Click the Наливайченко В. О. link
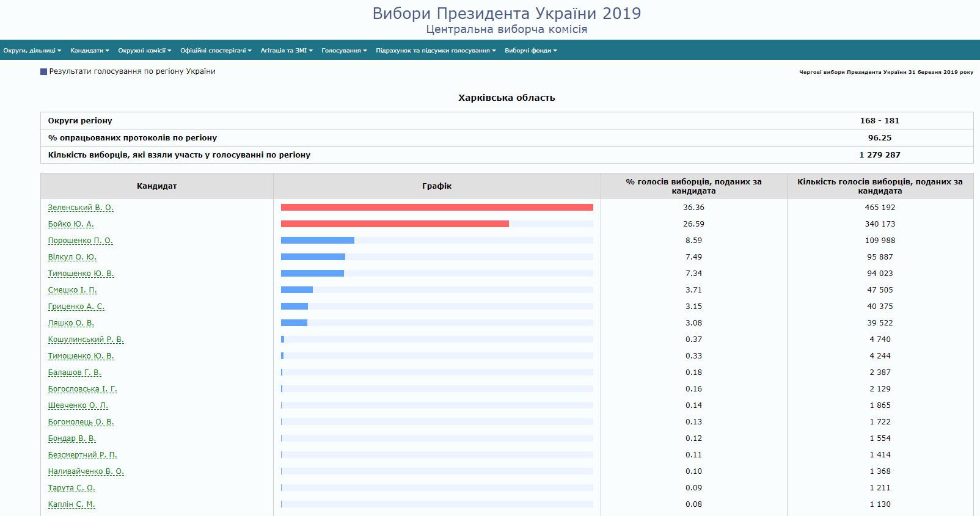The width and height of the screenshot is (980, 516). pyautogui.click(x=86, y=471)
